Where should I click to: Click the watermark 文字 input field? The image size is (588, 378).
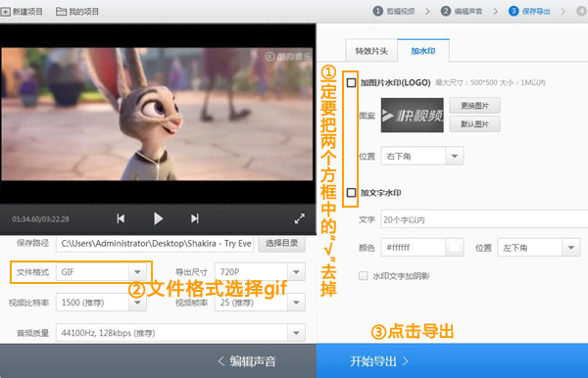point(484,219)
